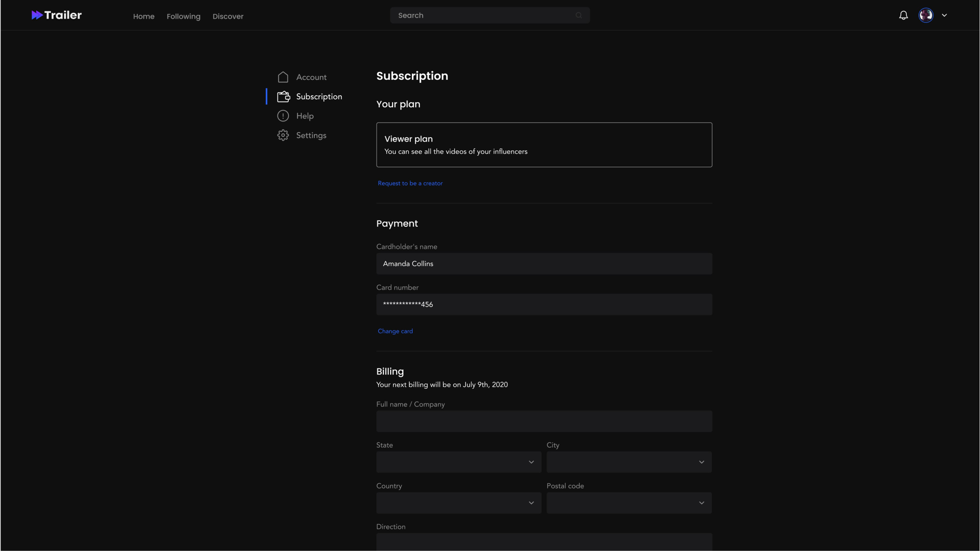Open the City dropdown
The width and height of the screenshot is (980, 551).
pos(629,462)
